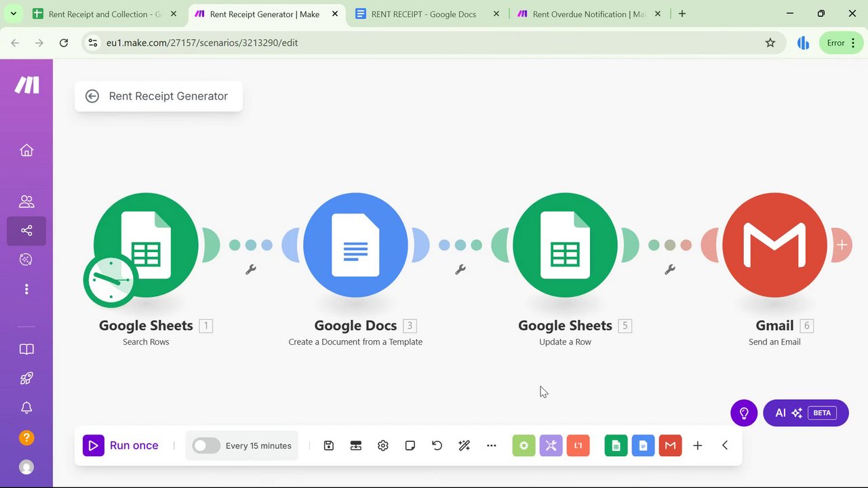Open the AI Agents icon in sidebar
Screen dimensions: 868x488
click(26, 260)
